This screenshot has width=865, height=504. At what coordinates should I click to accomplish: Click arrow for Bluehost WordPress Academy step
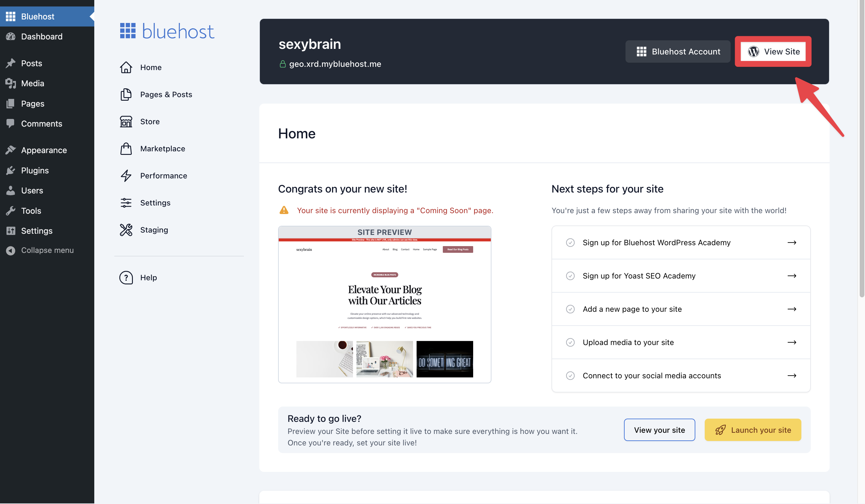(792, 243)
